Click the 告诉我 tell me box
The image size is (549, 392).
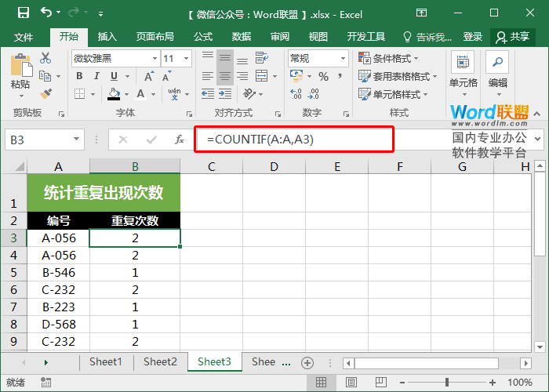tap(427, 37)
